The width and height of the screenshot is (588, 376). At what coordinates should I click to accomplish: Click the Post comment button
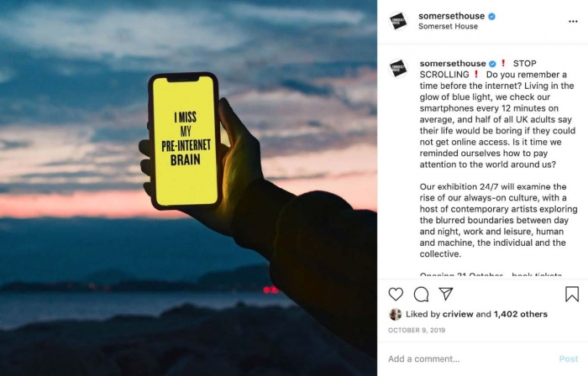coord(569,358)
